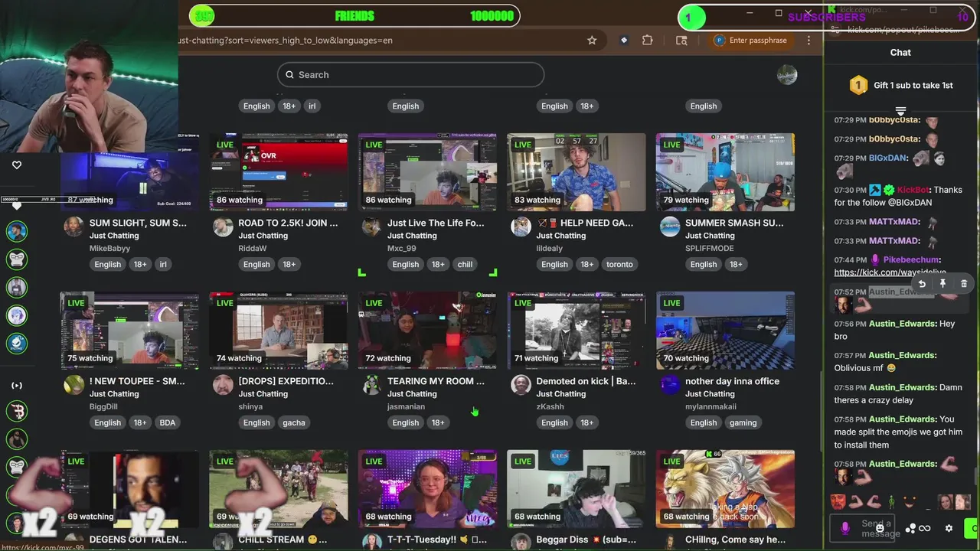The width and height of the screenshot is (980, 551).
Task: Select the 'irl' tag under MikeBabyy
Action: tap(163, 265)
